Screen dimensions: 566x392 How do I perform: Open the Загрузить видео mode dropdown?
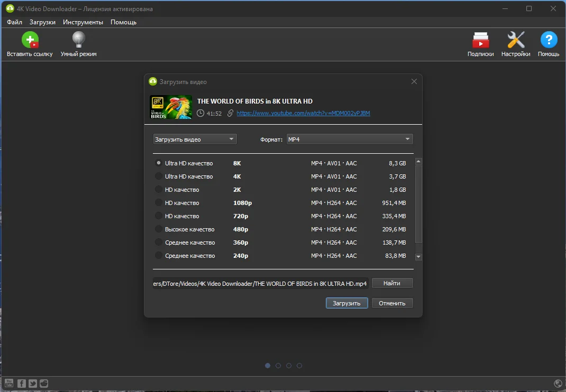[195, 139]
